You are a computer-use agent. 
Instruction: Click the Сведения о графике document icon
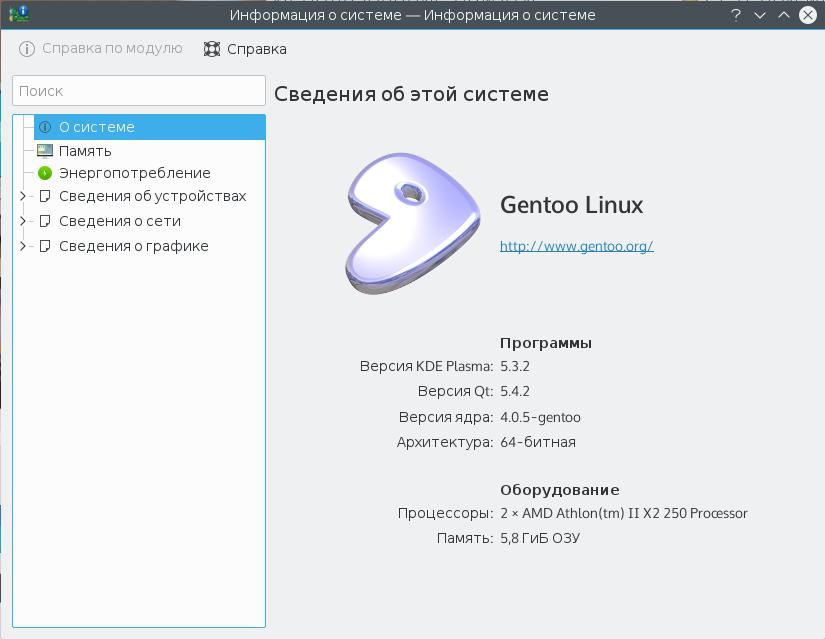click(x=44, y=246)
